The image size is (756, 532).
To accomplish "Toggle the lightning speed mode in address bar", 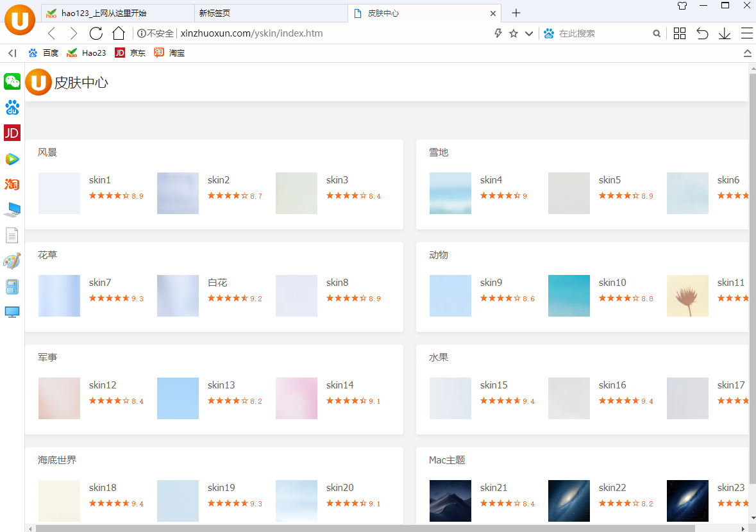I will [x=498, y=33].
